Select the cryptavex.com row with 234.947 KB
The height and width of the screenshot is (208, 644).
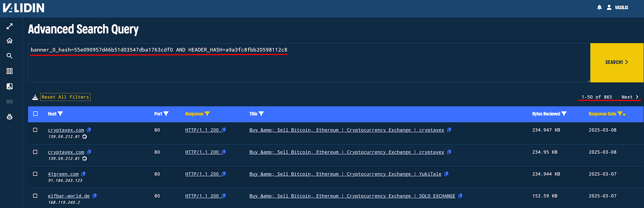(x=35, y=130)
